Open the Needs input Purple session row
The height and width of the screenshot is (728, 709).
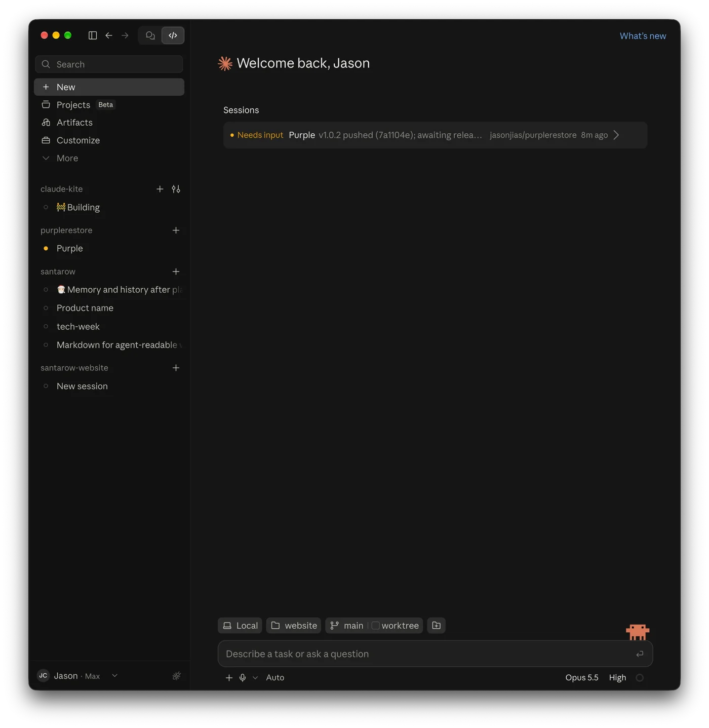tap(435, 135)
